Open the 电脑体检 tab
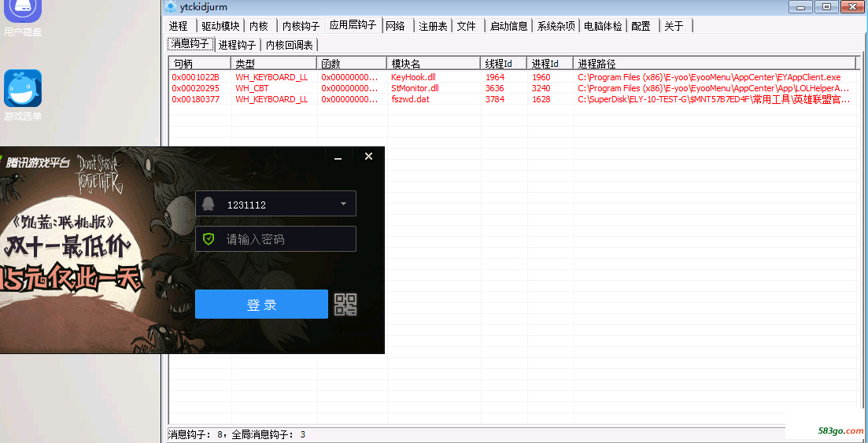Screen dimensions: 868x443 [x=603, y=26]
